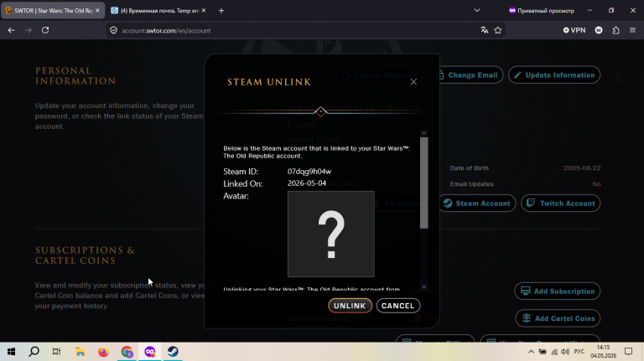Screen dimensions: 644x361
Task: Click Add Cartel Coins button
Action: [558, 318]
